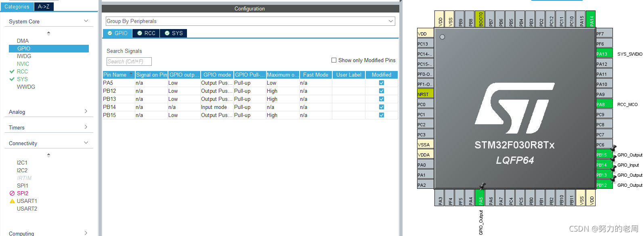The image size is (644, 236).
Task: Select I2C1 peripheral
Action: tap(22, 163)
